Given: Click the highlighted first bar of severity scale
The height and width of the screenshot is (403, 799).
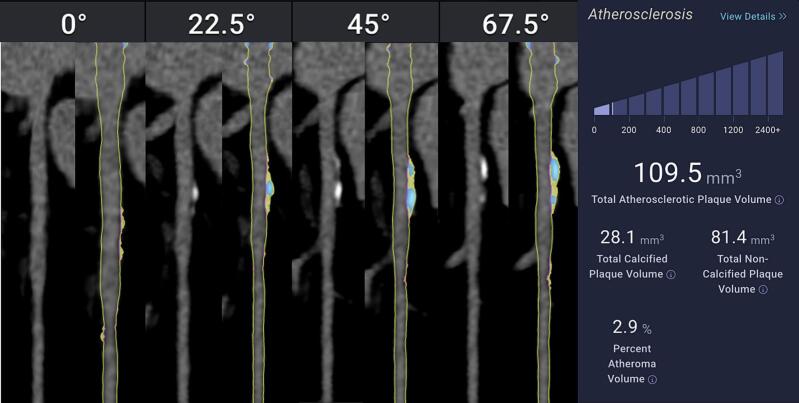Looking at the screenshot, I should (x=602, y=110).
